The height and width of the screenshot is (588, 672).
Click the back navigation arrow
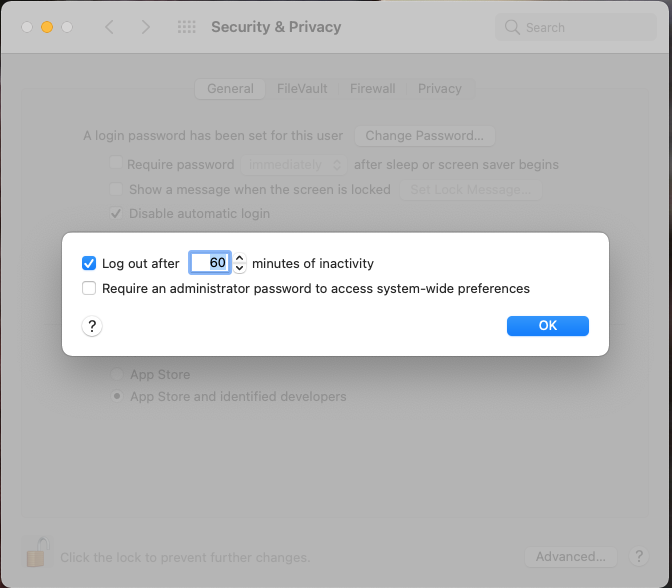(x=109, y=27)
